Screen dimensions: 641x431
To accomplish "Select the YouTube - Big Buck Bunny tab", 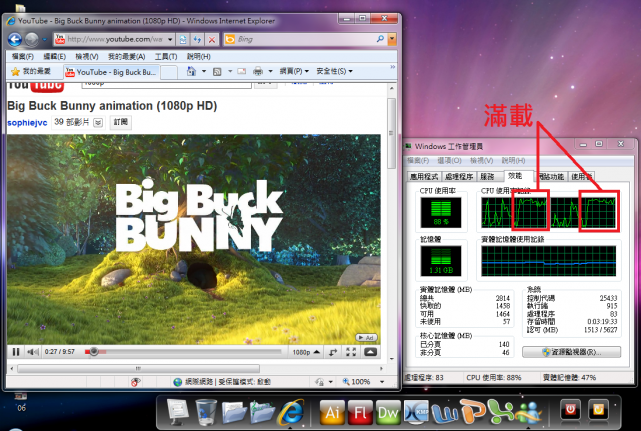I will click(x=111, y=72).
